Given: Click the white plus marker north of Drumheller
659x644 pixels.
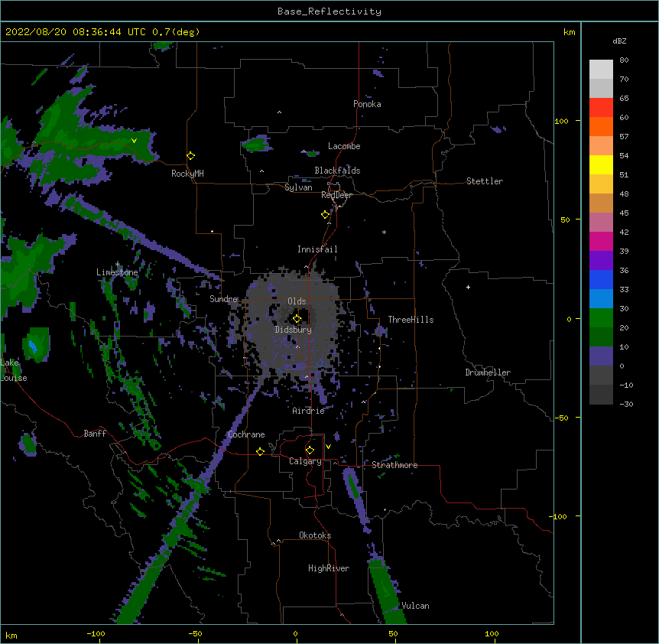Looking at the screenshot, I should pos(468,287).
